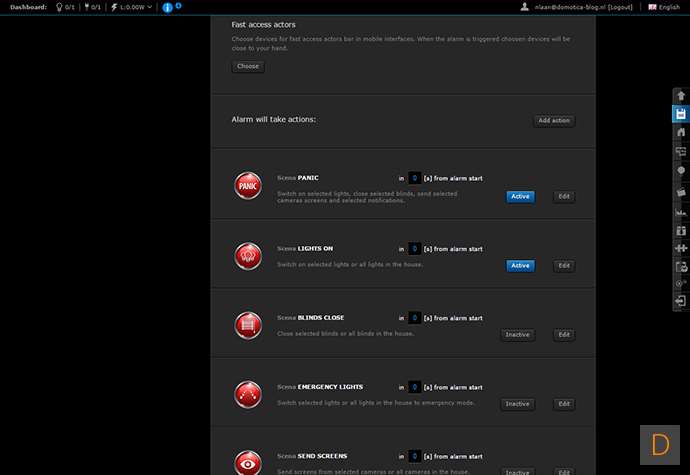This screenshot has width=690, height=475.
Task: Click the Add action button
Action: pos(554,121)
